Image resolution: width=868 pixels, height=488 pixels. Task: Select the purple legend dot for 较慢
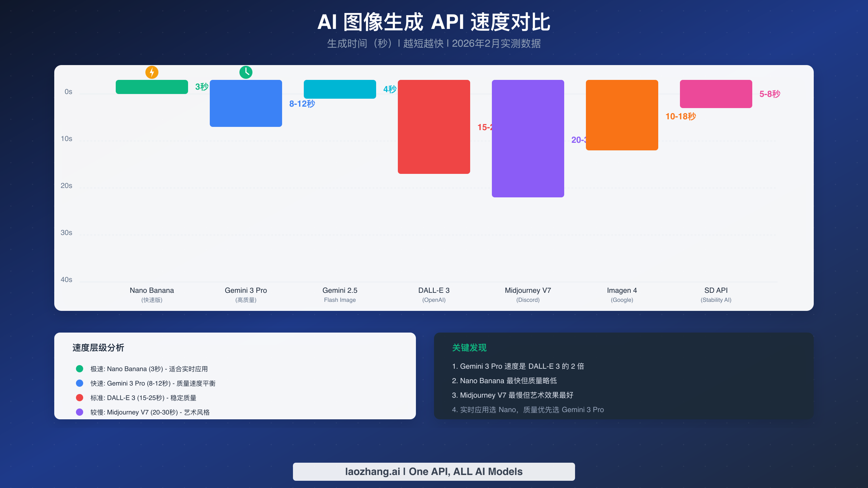[x=79, y=412]
